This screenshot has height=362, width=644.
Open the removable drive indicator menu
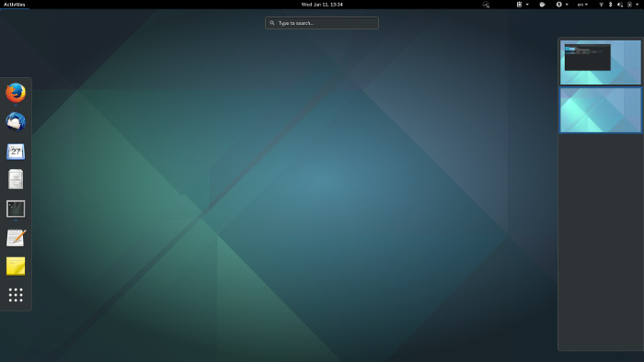point(522,5)
